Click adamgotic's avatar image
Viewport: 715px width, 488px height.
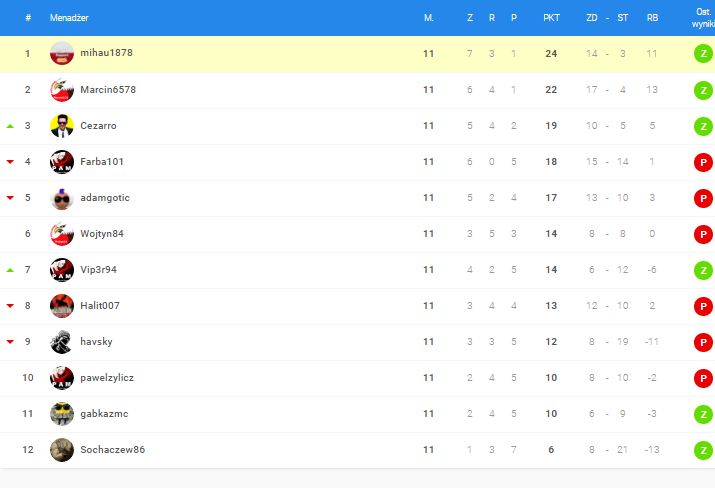click(62, 198)
